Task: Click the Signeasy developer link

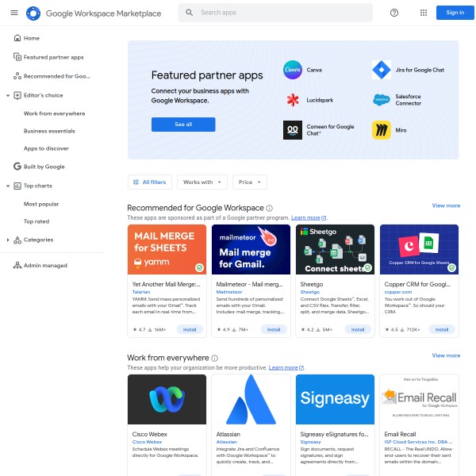Action: tap(310, 442)
